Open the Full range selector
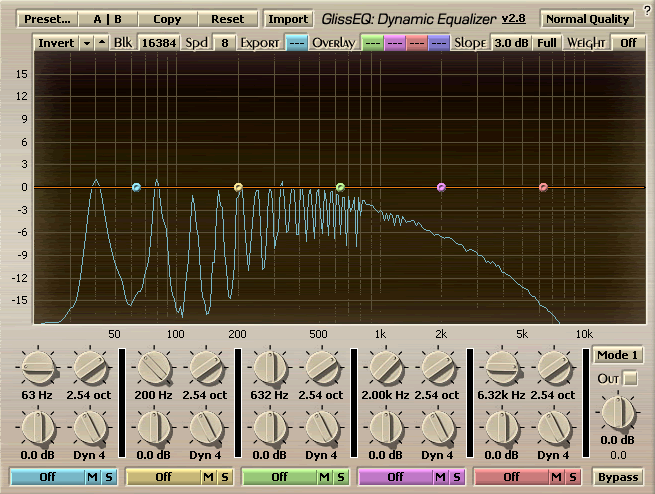Viewport: 655px width, 494px height. 546,43
